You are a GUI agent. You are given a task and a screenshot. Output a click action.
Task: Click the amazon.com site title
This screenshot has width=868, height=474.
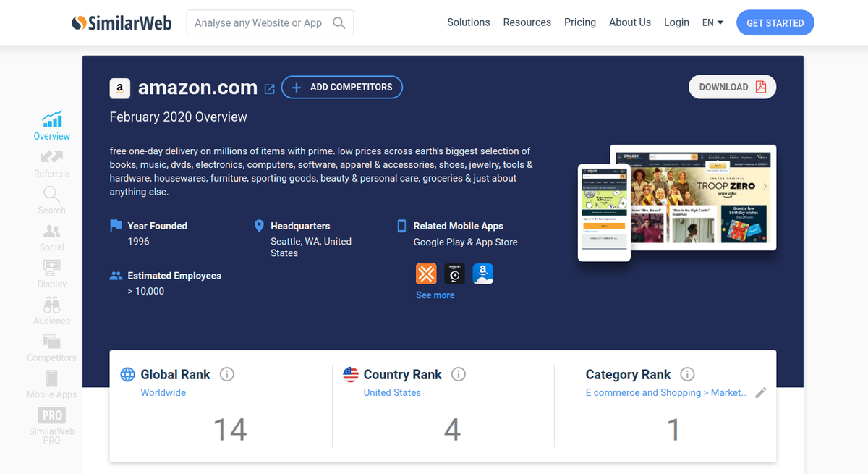tap(197, 88)
